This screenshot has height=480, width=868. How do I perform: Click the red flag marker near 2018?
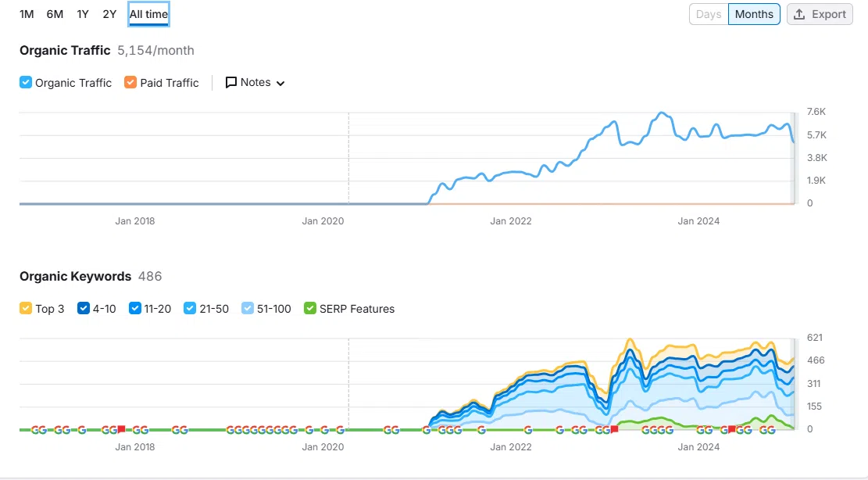[121, 429]
